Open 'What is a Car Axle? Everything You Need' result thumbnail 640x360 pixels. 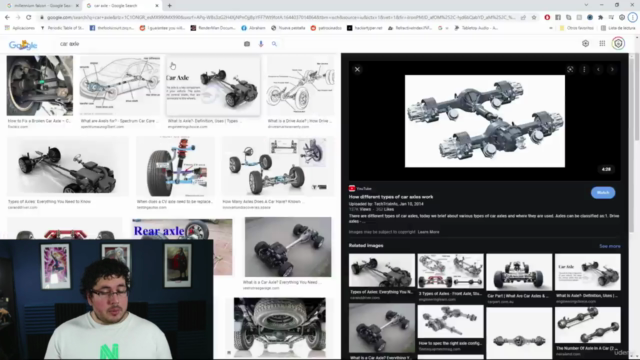288,247
